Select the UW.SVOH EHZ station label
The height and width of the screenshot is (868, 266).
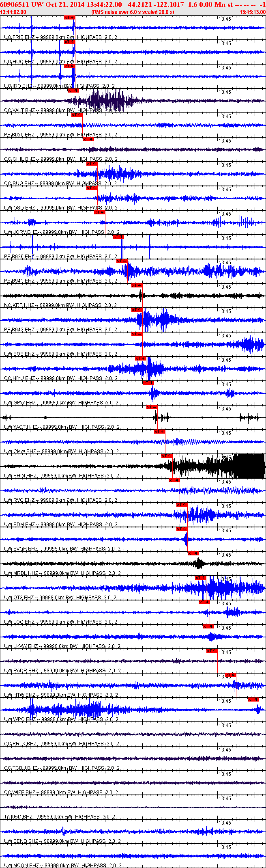pyautogui.click(x=62, y=549)
